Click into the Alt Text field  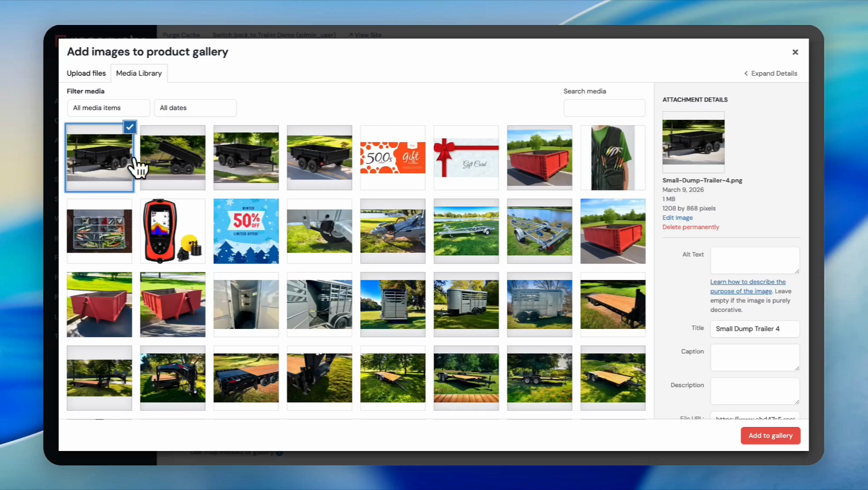755,260
